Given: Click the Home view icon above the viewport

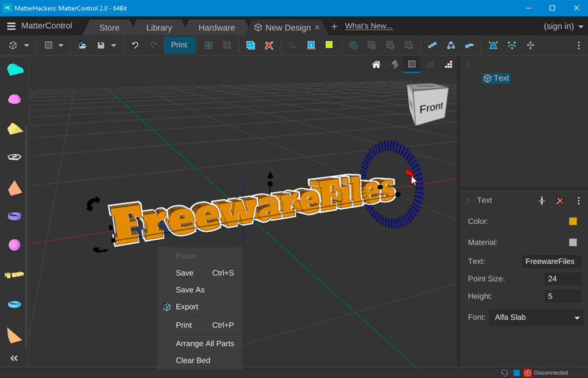Looking at the screenshot, I should [x=376, y=64].
